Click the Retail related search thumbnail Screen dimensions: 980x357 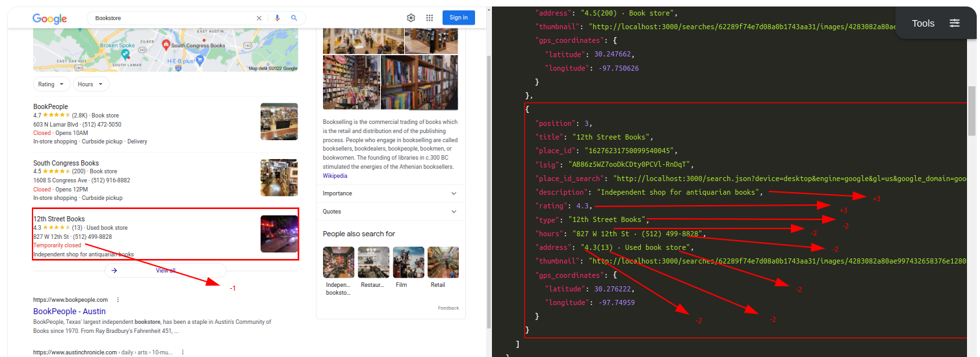pyautogui.click(x=443, y=262)
